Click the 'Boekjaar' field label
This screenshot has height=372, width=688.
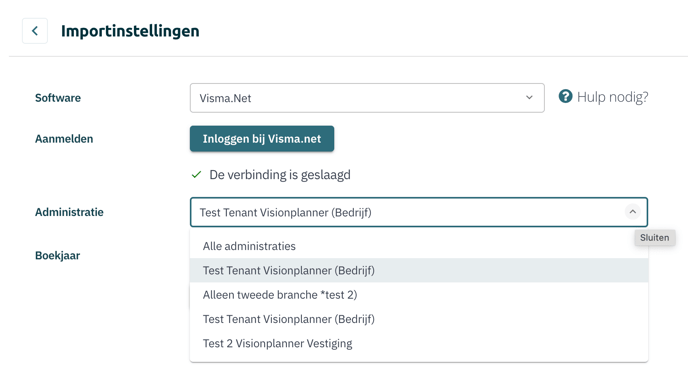click(57, 255)
